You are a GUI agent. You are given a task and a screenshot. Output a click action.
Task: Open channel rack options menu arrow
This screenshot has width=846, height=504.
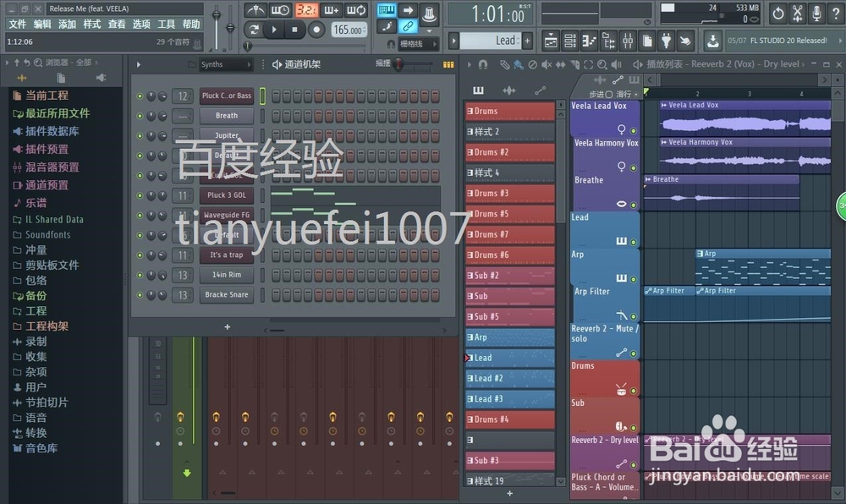pyautogui.click(x=138, y=64)
